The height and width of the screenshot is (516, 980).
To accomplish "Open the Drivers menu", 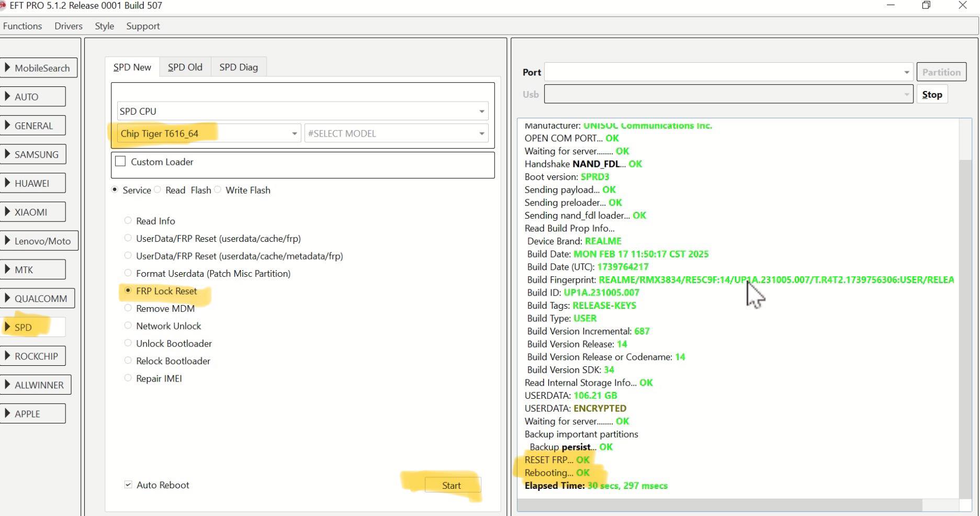I will point(69,26).
